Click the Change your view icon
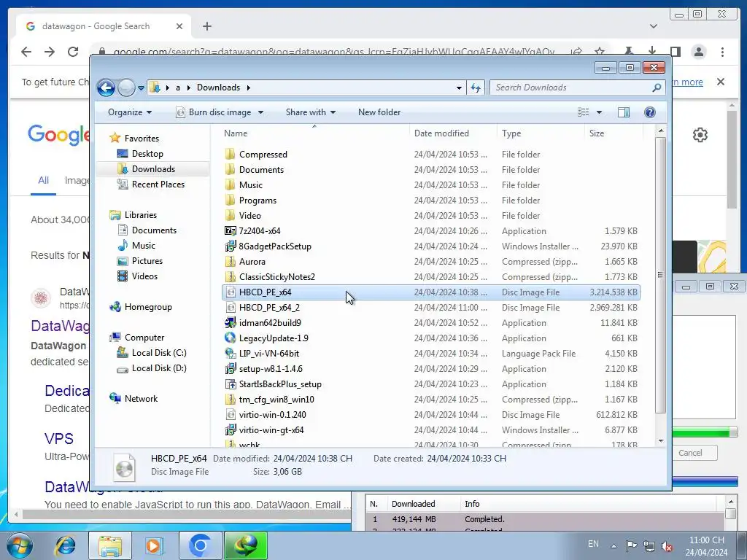 click(x=584, y=112)
